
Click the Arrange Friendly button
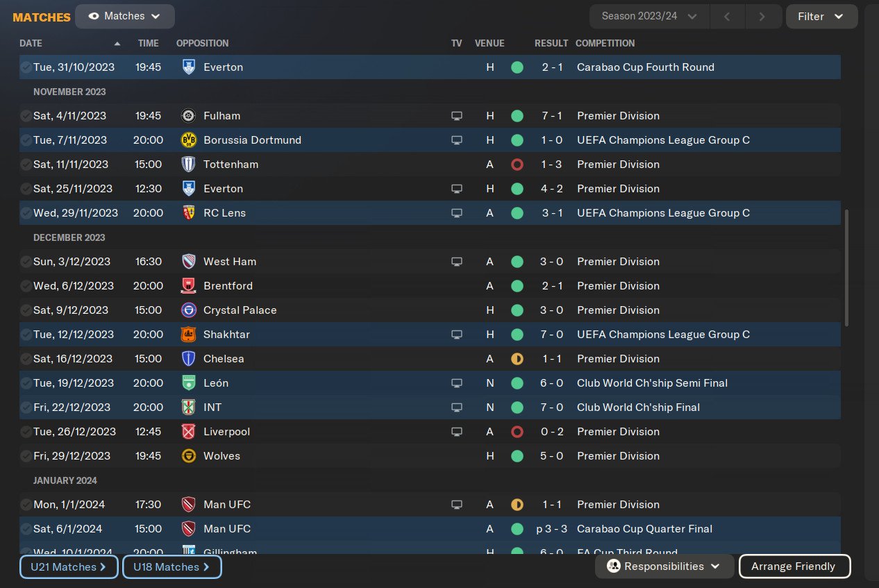[793, 566]
